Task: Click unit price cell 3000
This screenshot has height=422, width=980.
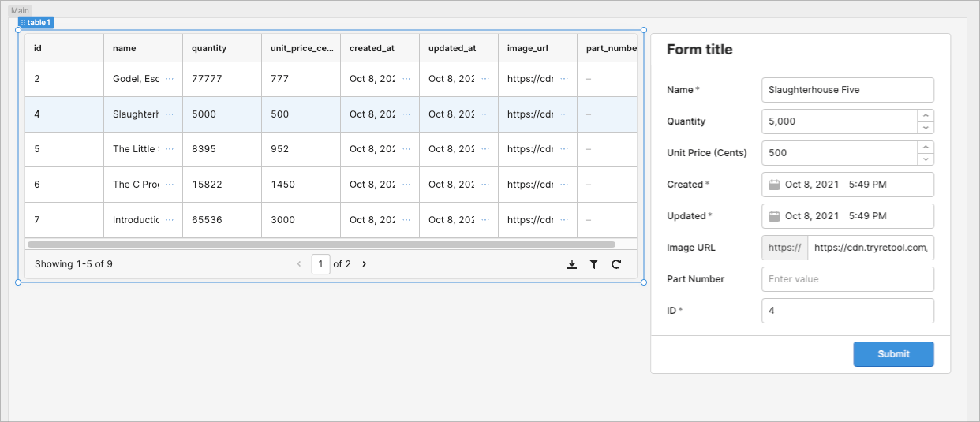Action: click(301, 220)
